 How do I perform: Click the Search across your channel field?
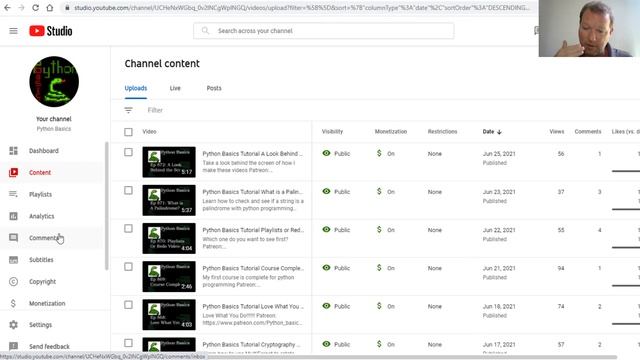(x=324, y=31)
